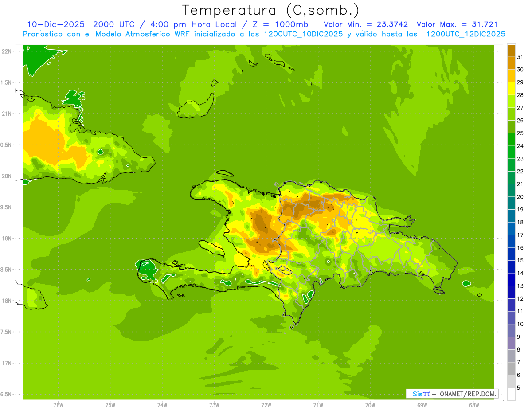Click the '27' value on the color legend

[x=520, y=107]
